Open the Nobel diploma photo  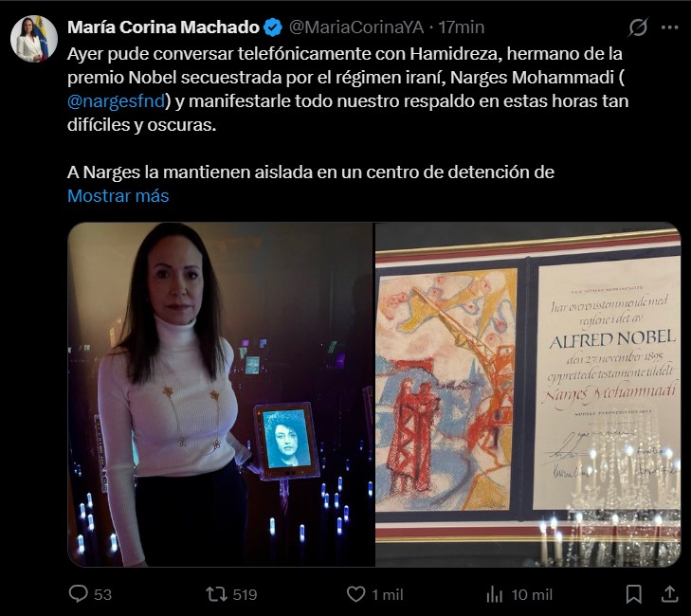[528, 394]
